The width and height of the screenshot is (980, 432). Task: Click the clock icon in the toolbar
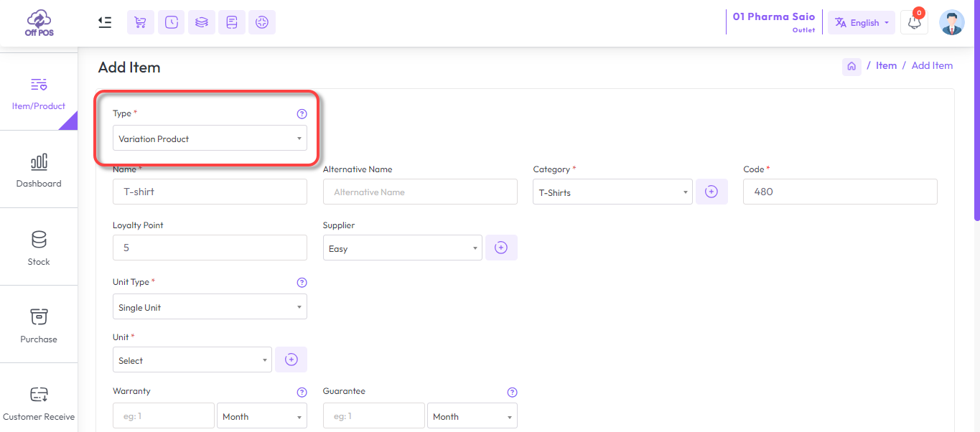(x=172, y=22)
